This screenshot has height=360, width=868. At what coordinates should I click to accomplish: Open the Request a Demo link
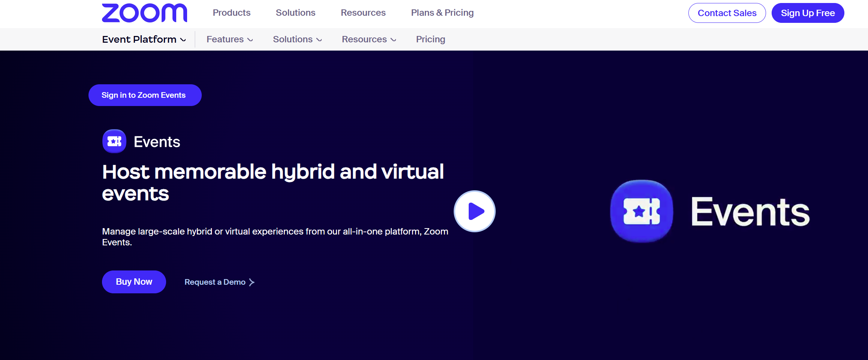[215, 282]
